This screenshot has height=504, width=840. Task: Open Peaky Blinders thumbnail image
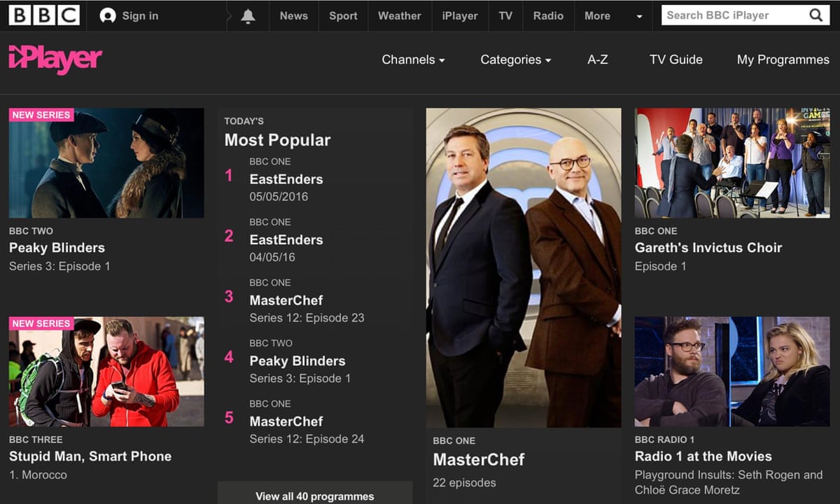click(x=106, y=163)
